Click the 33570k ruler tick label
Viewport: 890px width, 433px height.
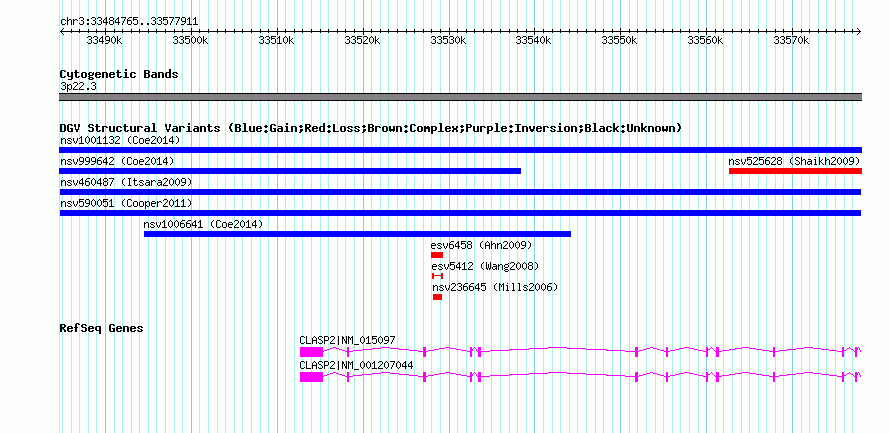792,40
